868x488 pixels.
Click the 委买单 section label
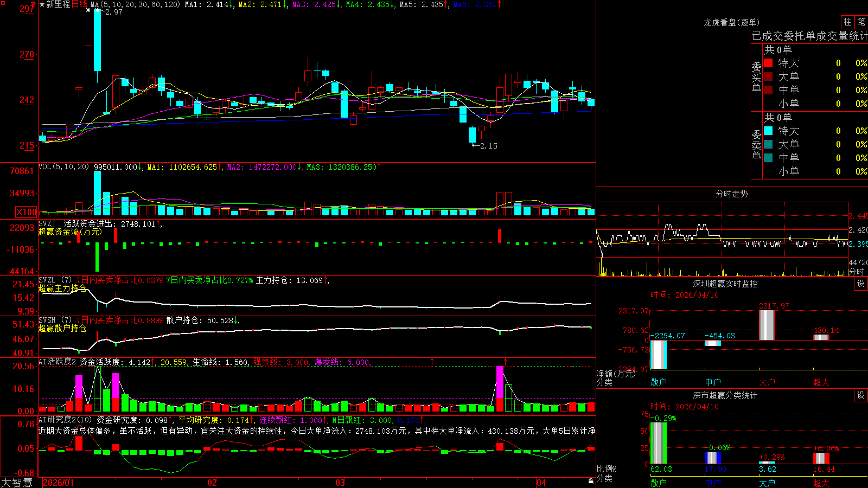coord(756,77)
